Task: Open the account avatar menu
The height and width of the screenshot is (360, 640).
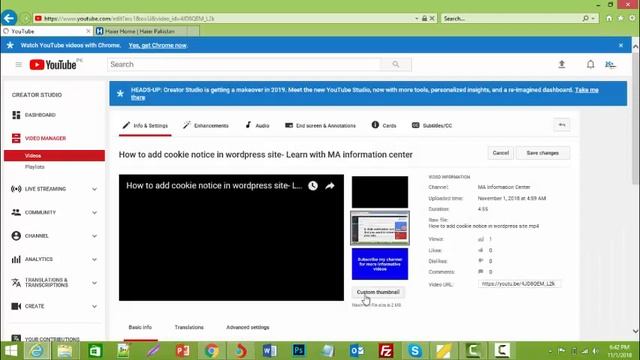Action: click(610, 64)
